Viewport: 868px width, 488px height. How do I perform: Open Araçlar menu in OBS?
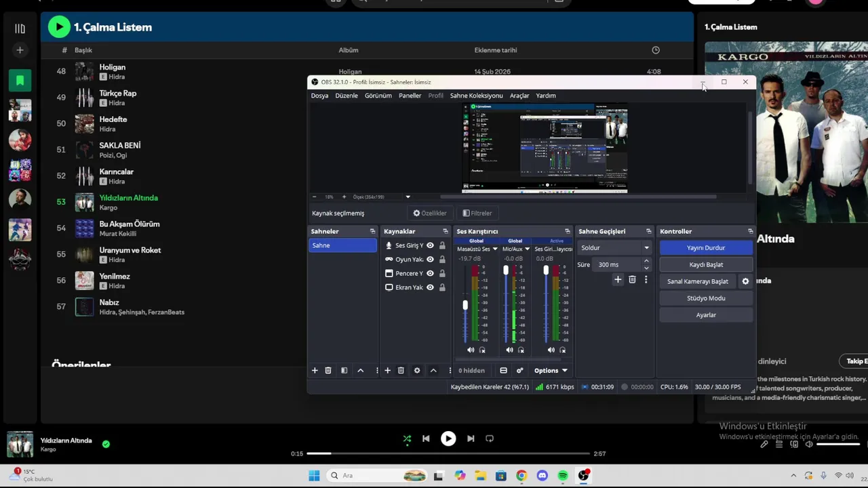pyautogui.click(x=519, y=96)
